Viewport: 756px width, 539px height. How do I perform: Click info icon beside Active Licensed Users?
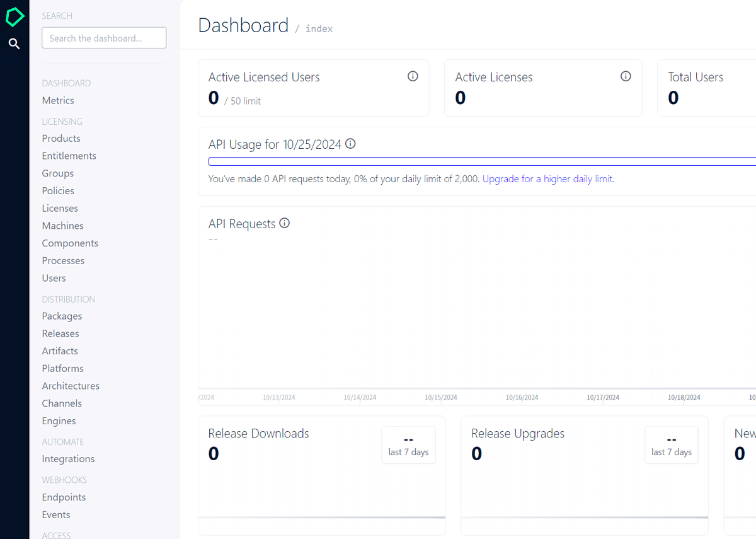[413, 76]
